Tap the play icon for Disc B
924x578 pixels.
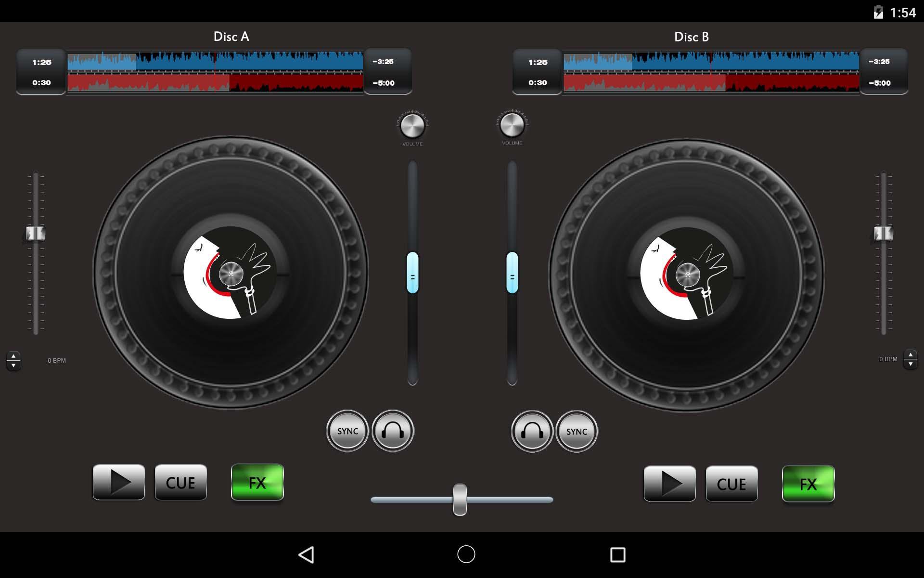tap(670, 484)
